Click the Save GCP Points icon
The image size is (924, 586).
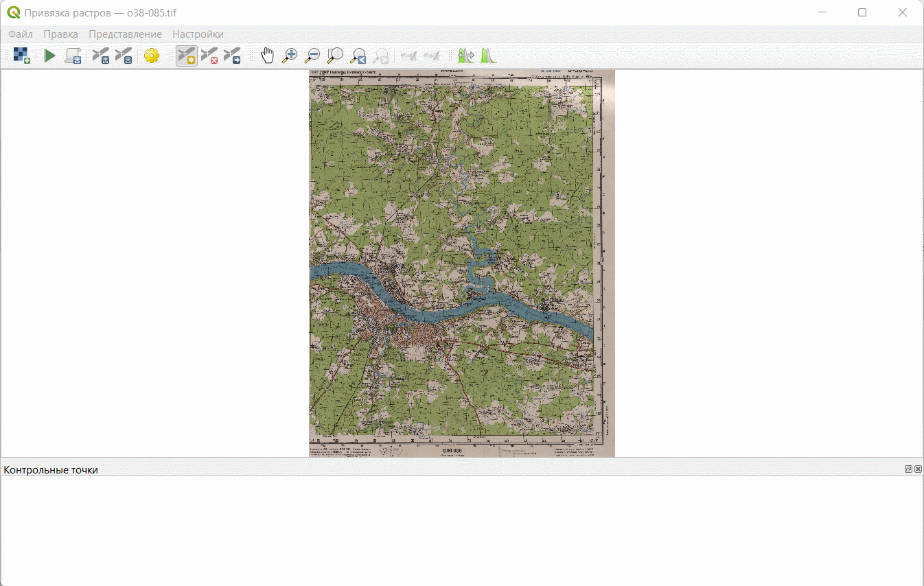pyautogui.click(x=124, y=56)
